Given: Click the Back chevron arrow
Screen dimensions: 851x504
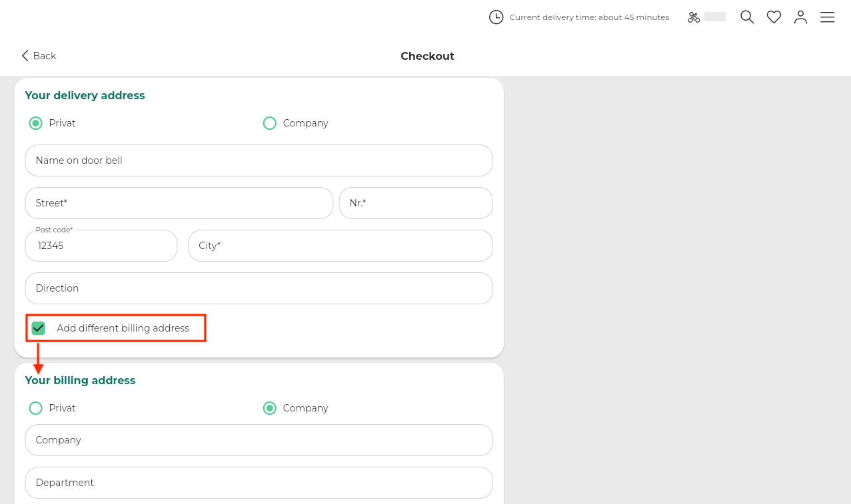Looking at the screenshot, I should 25,56.
